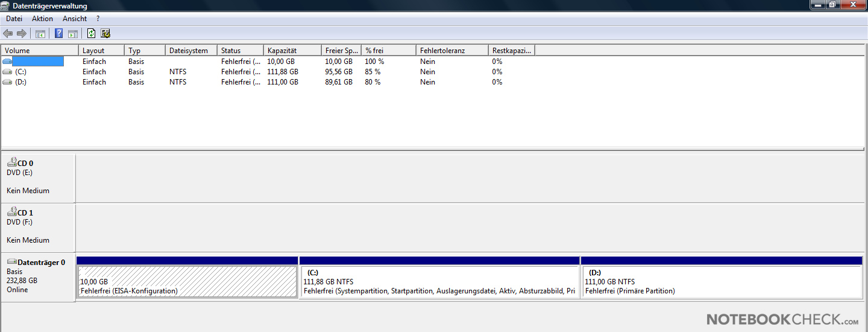
Task: Select the (C:) volume in the list
Action: tap(21, 72)
